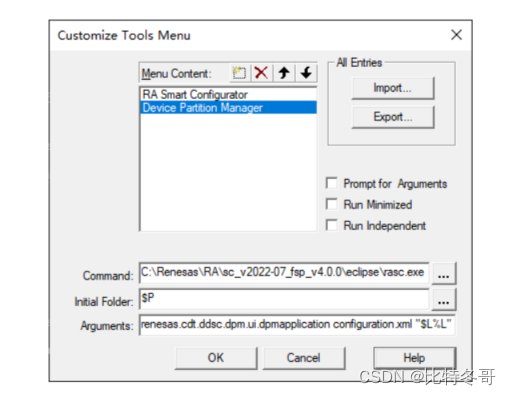This screenshot has width=511, height=395.
Task: Select RA Smart Configurator entry
Action: [x=228, y=95]
